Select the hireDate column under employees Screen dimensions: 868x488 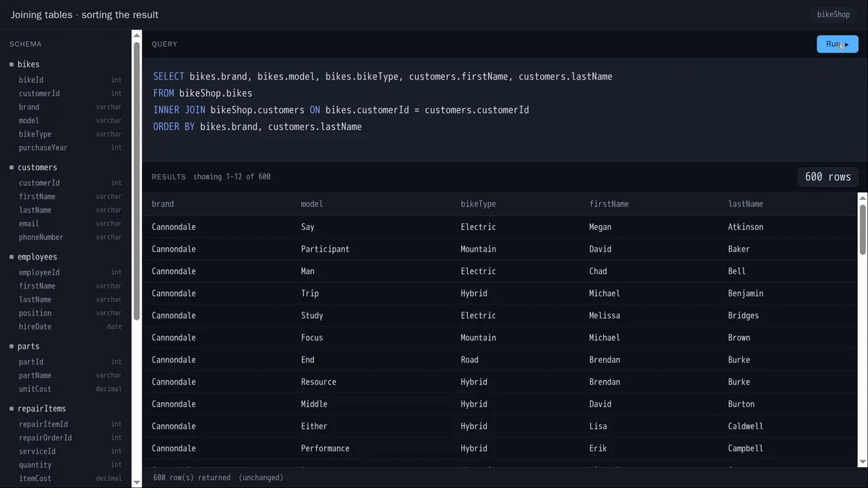coord(69,327)
